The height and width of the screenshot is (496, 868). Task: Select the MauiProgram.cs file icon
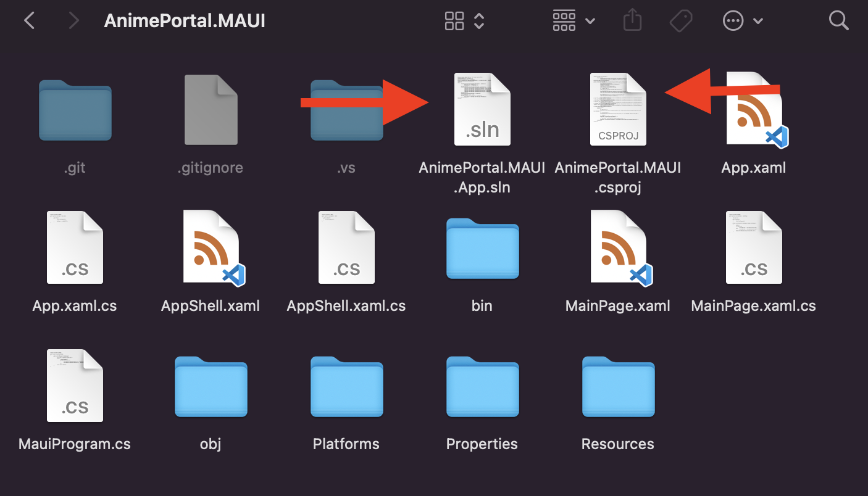(75, 386)
